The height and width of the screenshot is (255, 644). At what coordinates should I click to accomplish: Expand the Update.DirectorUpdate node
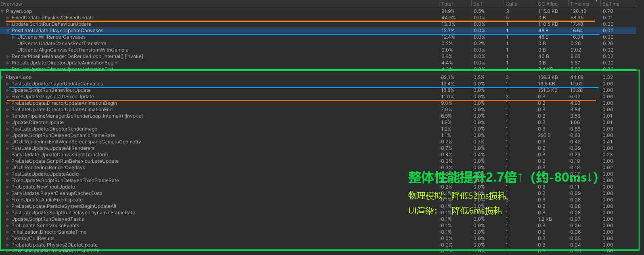[8, 122]
